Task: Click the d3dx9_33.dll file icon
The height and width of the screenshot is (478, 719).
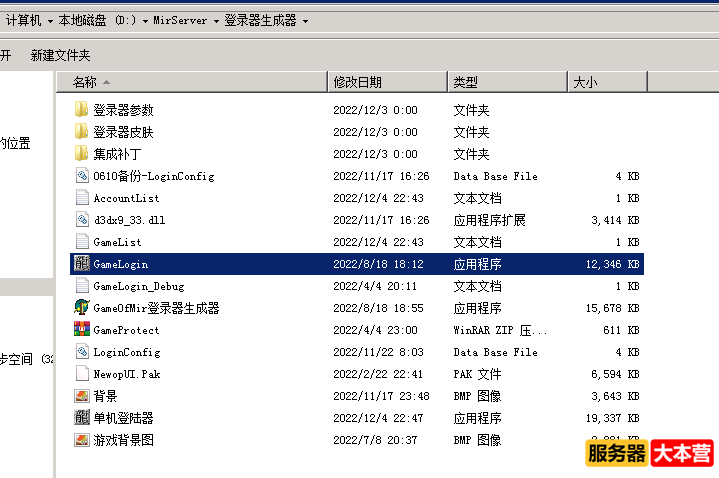Action: pyautogui.click(x=82, y=220)
